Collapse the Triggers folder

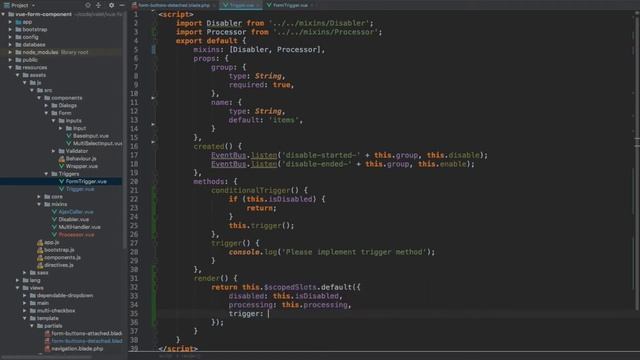[47, 174]
